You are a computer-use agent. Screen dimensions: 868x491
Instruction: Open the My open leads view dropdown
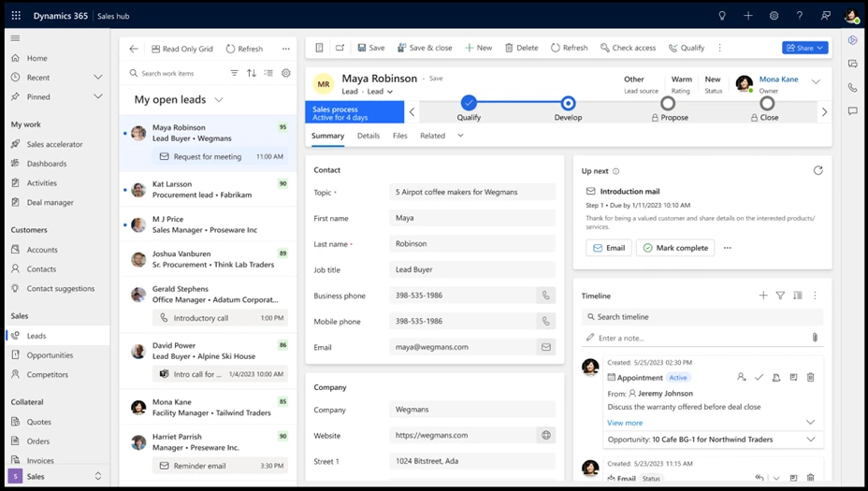click(x=219, y=100)
